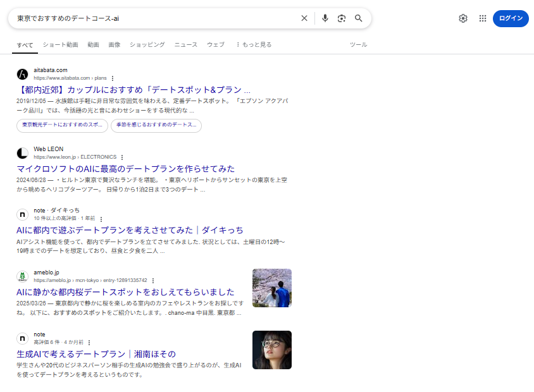The width and height of the screenshot is (534, 392).
Task: Click the magnifying glass search icon
Action: pyautogui.click(x=358, y=18)
